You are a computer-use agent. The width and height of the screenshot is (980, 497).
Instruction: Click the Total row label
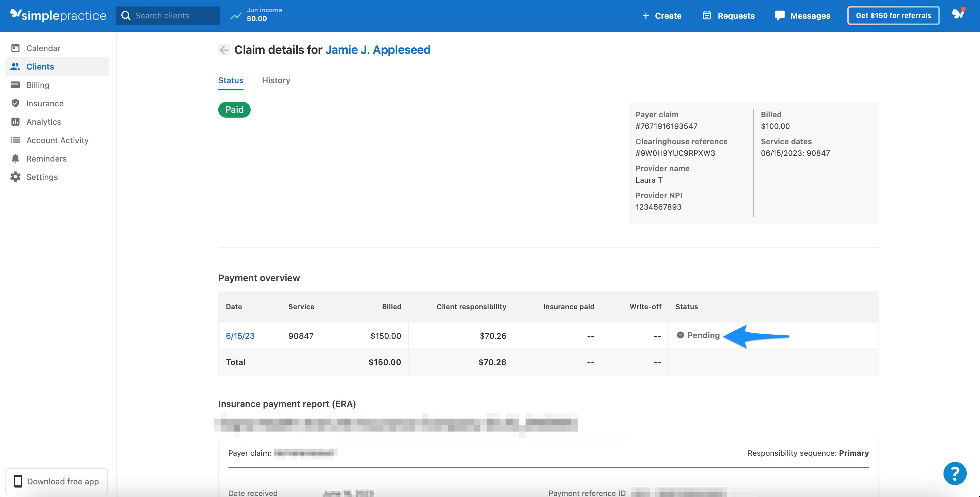(x=236, y=362)
